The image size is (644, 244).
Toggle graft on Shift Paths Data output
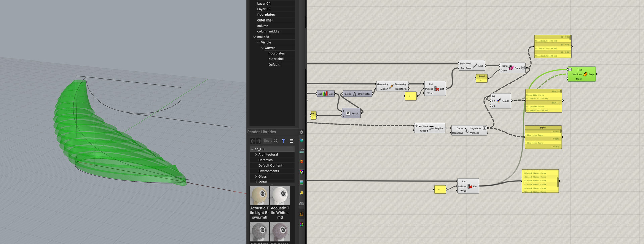click(523, 68)
